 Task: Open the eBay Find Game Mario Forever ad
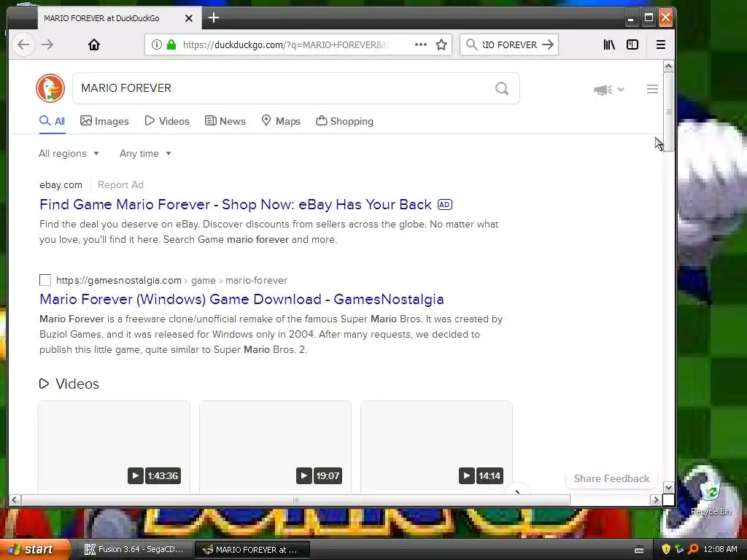[x=236, y=204]
